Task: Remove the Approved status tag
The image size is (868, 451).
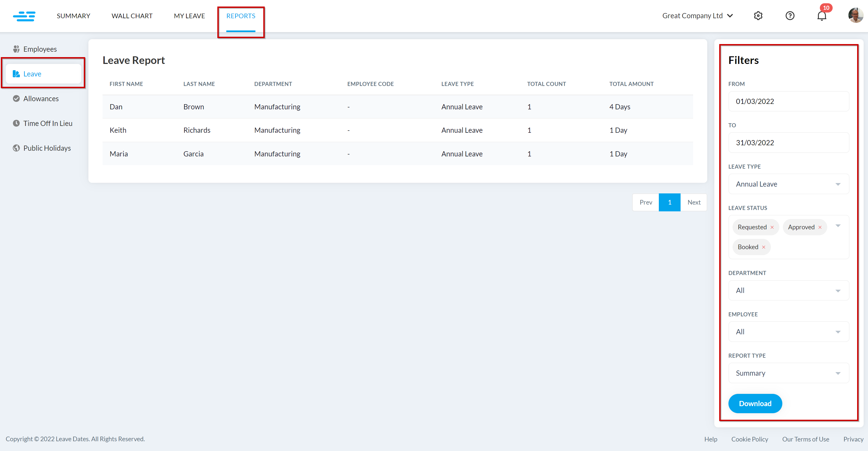Action: coord(820,227)
